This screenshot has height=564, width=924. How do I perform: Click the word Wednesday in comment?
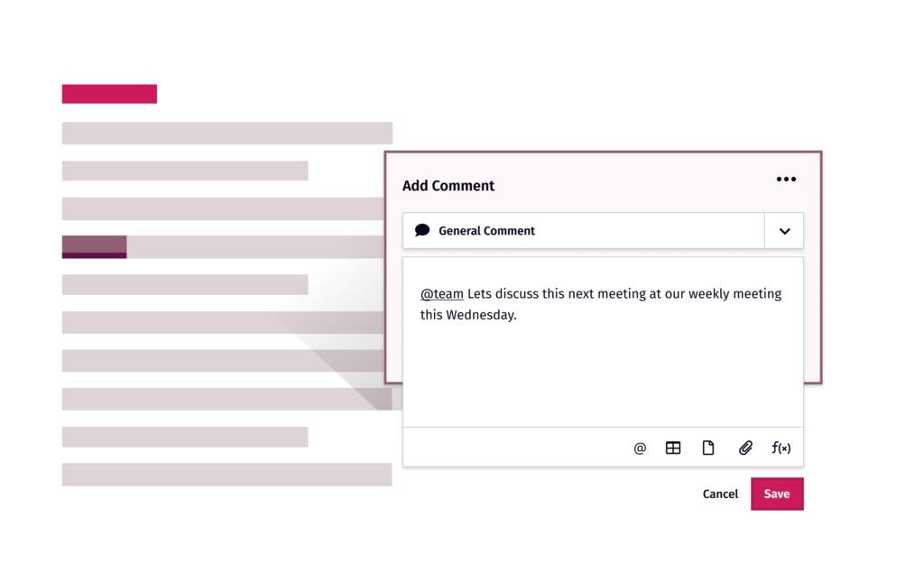pos(480,315)
